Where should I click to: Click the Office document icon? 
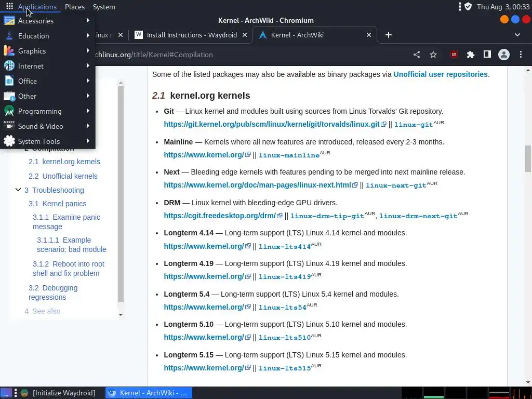[9, 81]
